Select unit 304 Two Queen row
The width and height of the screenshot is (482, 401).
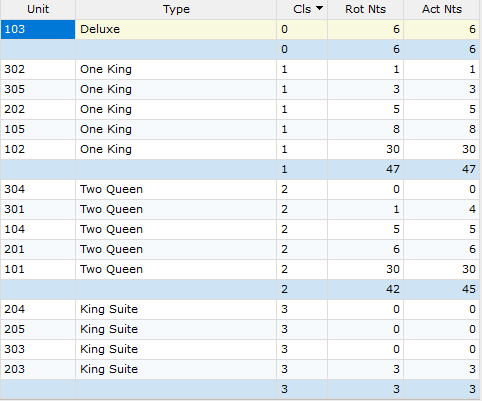coord(240,189)
